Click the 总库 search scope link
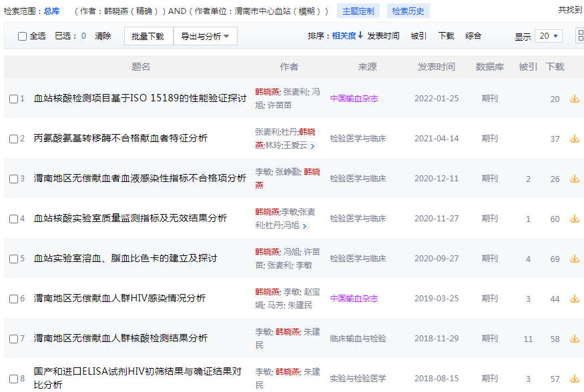584x392 pixels. point(52,11)
